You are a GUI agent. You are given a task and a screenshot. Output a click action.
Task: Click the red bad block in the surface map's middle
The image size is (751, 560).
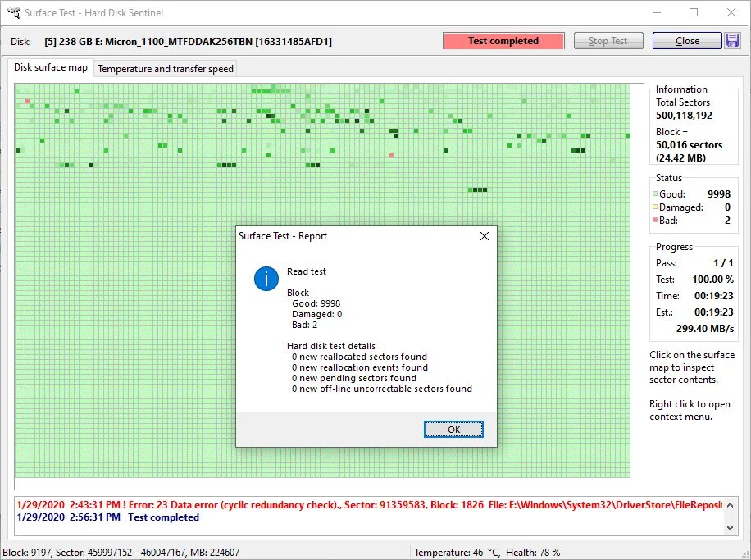tap(392, 155)
